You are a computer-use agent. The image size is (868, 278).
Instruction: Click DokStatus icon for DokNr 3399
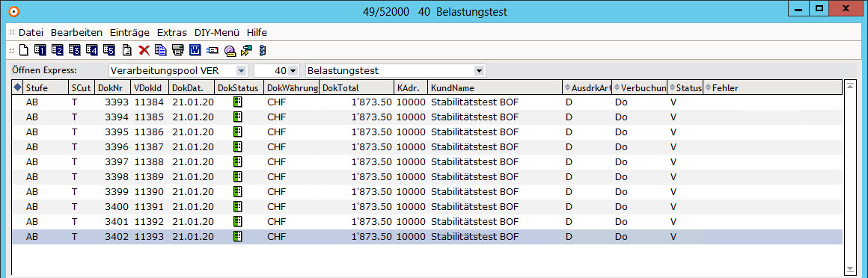[237, 191]
